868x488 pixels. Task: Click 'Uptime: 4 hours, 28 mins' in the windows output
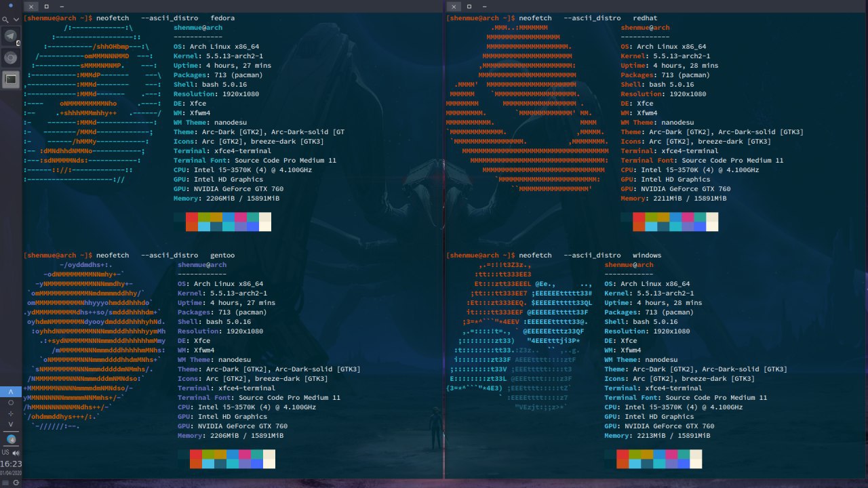(x=653, y=303)
